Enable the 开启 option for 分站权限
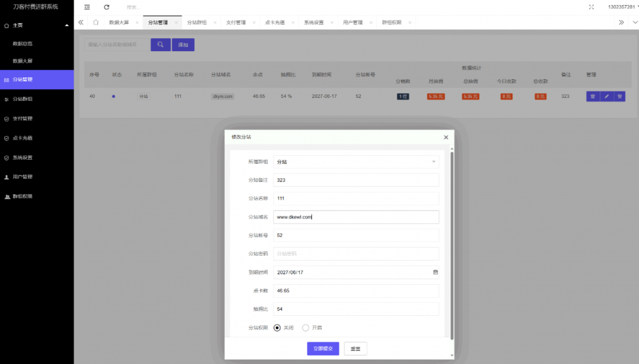This screenshot has height=364, width=639. click(x=305, y=327)
